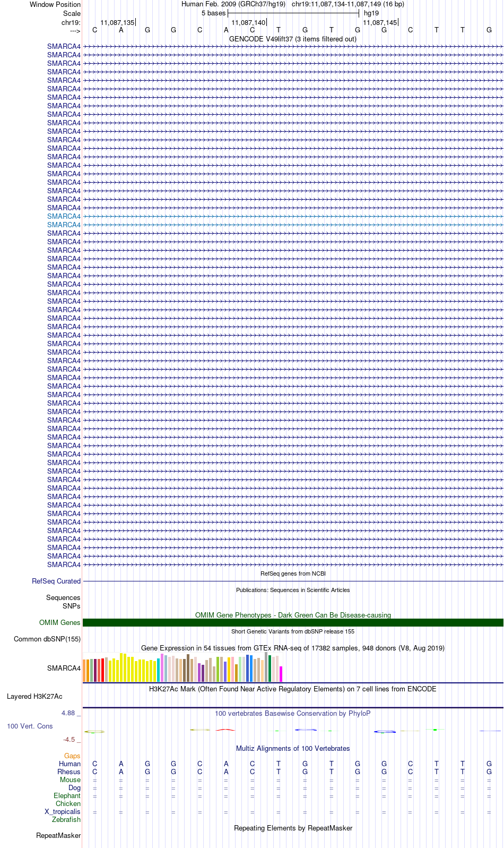Click the chr19:11,087,134-11,087,149 (16 bp) text

coord(348,4)
